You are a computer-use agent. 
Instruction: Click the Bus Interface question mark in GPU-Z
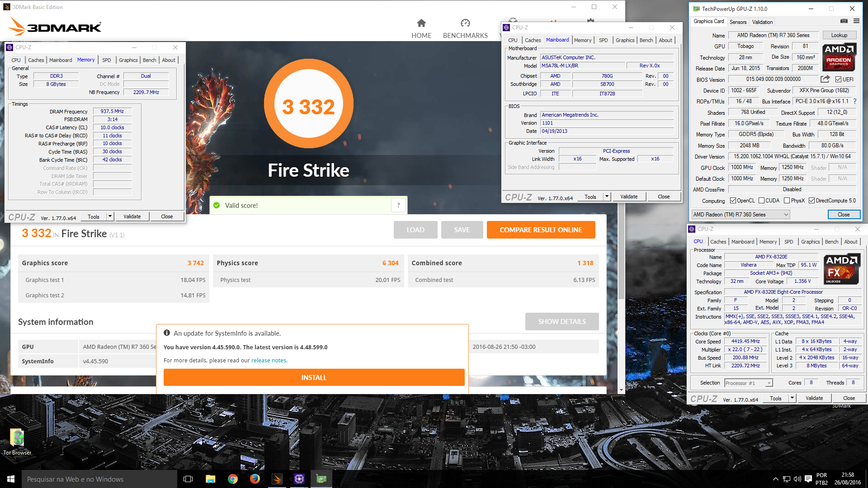855,101
